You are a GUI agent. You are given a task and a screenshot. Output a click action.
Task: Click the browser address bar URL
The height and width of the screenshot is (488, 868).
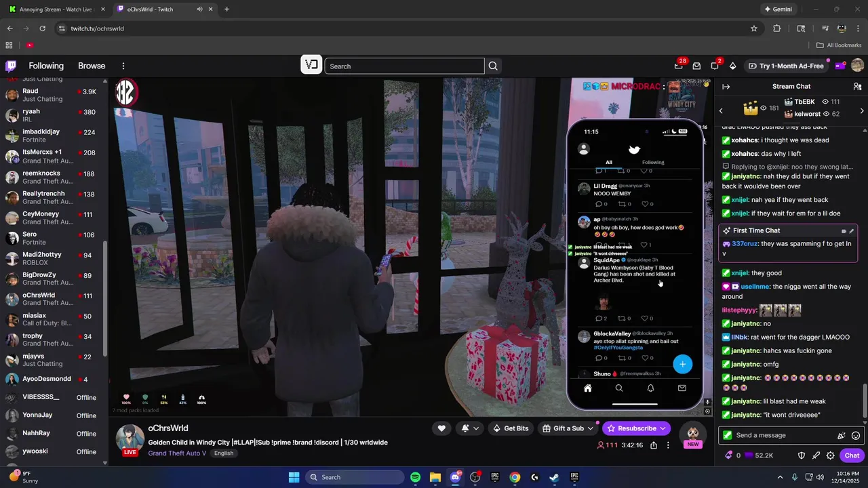point(98,28)
